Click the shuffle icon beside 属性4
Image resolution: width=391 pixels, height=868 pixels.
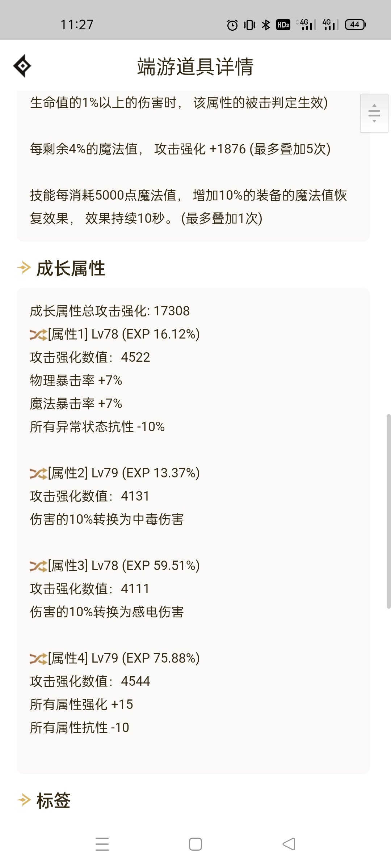coord(38,659)
